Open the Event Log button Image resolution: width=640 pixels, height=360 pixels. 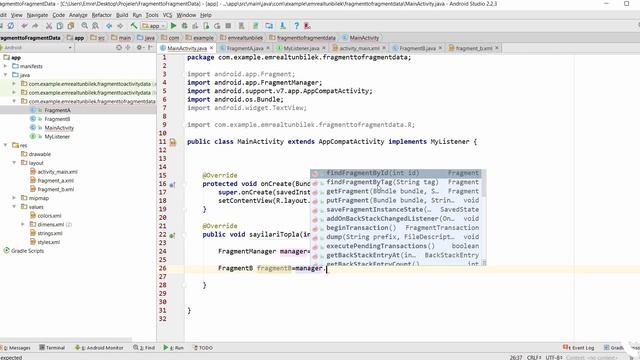(578, 348)
